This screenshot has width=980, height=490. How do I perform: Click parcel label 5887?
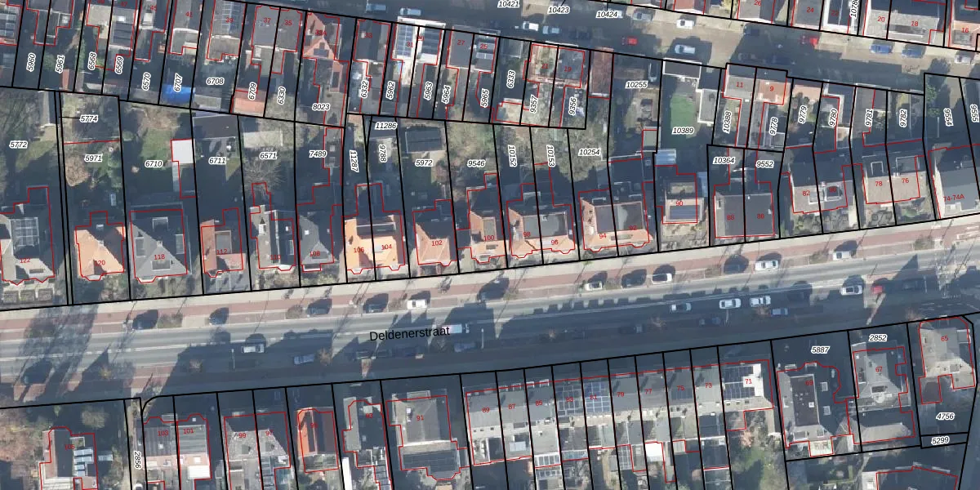click(820, 350)
